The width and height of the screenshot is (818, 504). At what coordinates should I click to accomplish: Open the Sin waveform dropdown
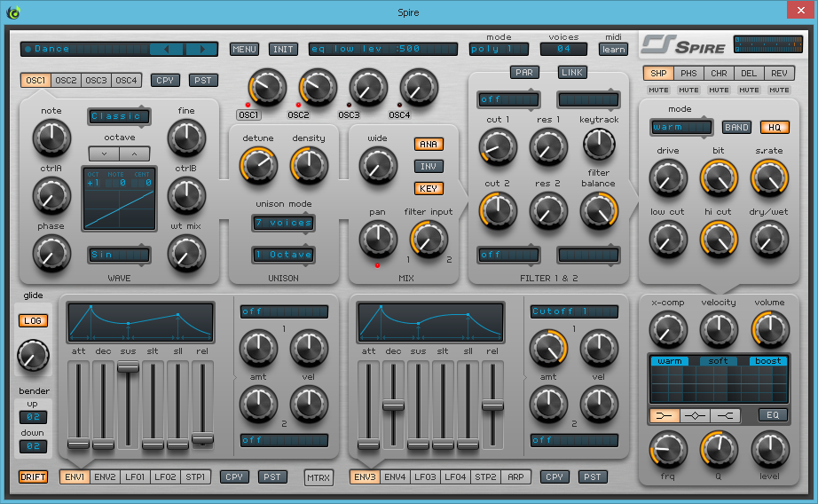(x=120, y=255)
